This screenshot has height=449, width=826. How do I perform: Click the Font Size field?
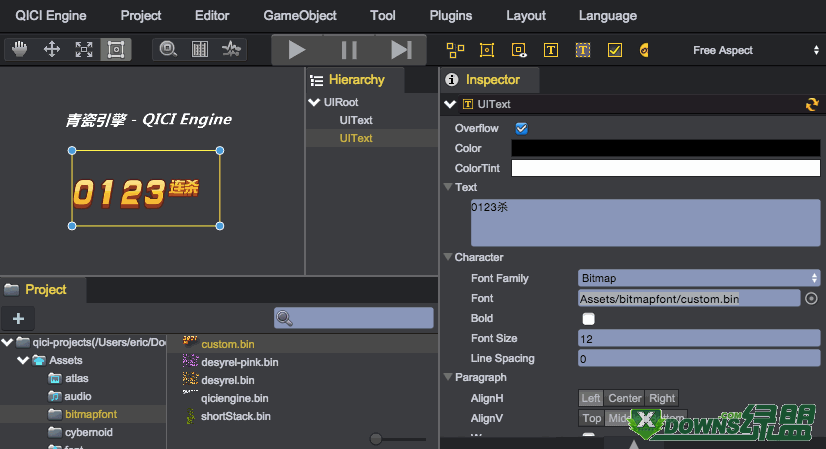699,338
